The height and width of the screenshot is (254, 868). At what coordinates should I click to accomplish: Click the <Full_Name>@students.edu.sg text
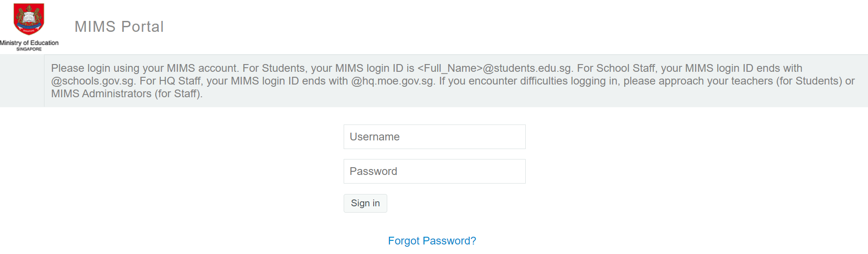[494, 68]
